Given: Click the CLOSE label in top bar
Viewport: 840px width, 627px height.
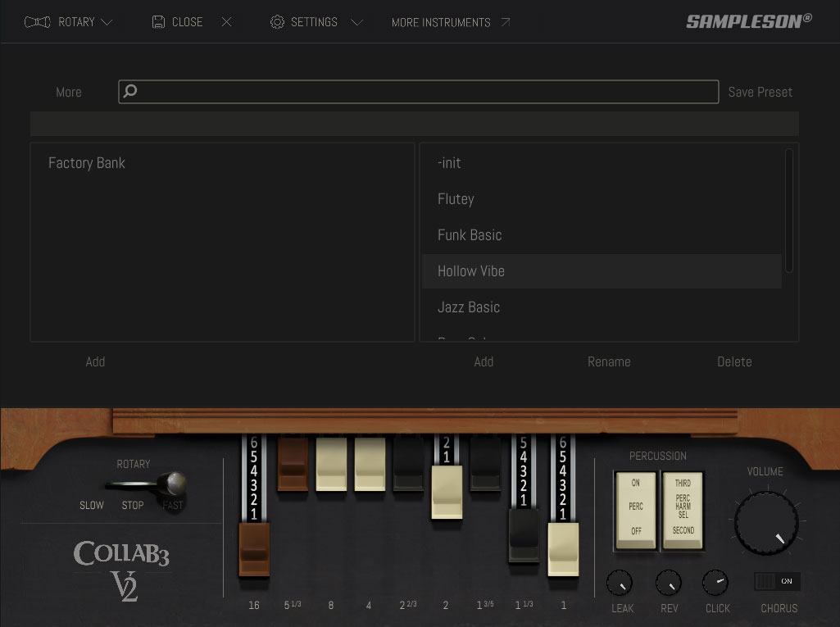Looking at the screenshot, I should (187, 22).
